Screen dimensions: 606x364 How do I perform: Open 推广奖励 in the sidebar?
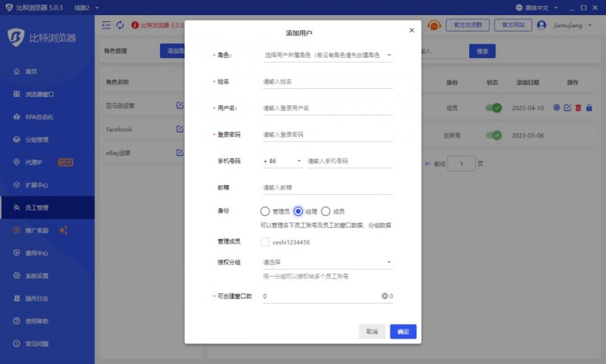(x=47, y=230)
